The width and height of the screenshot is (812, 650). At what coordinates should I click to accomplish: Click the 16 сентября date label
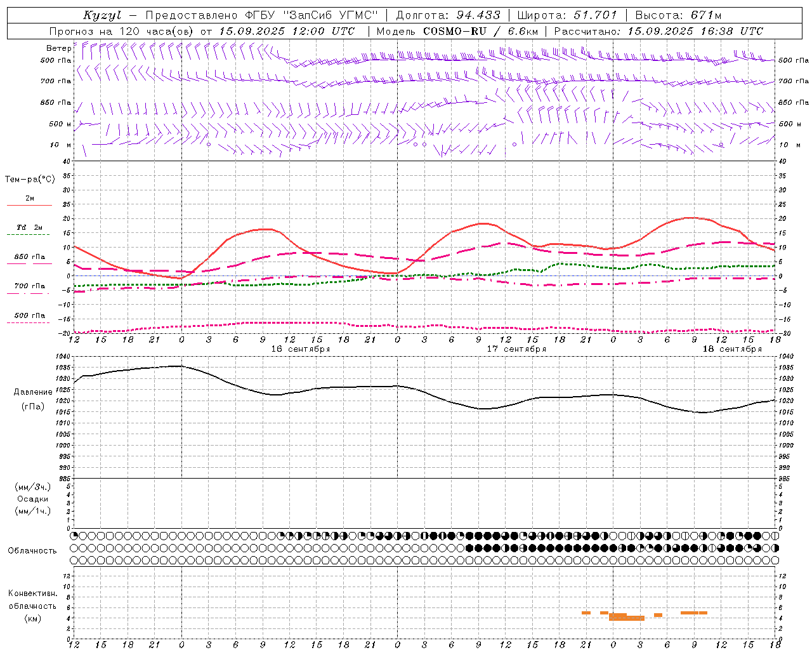(301, 349)
